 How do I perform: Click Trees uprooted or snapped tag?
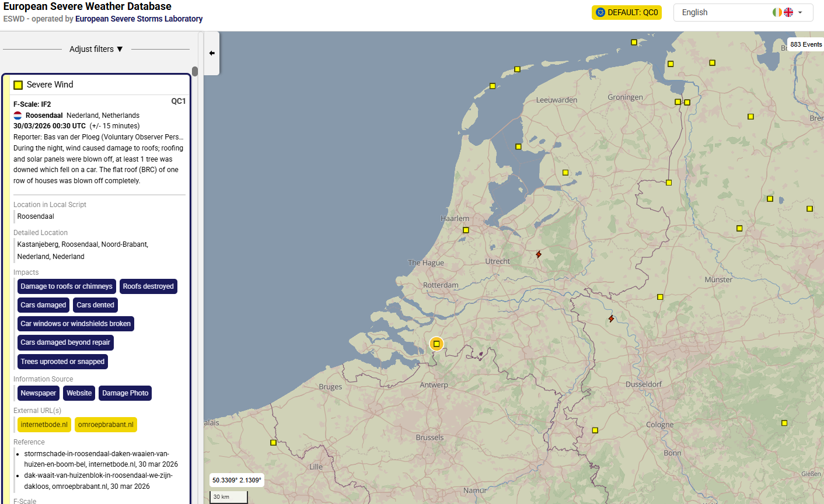62,362
